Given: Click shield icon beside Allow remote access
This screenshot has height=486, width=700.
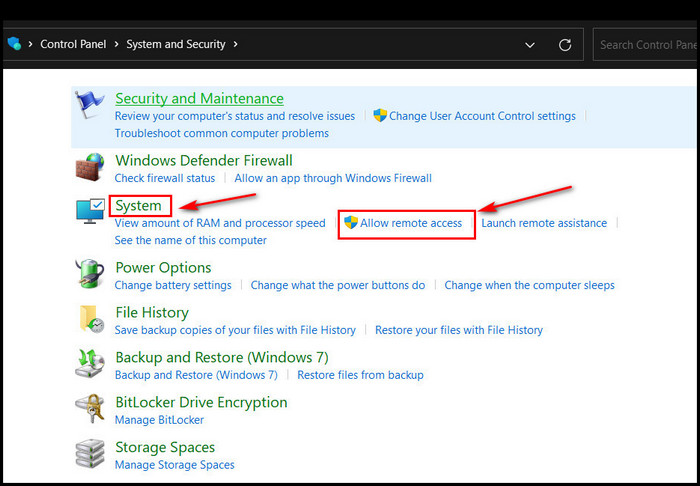Looking at the screenshot, I should click(x=351, y=222).
